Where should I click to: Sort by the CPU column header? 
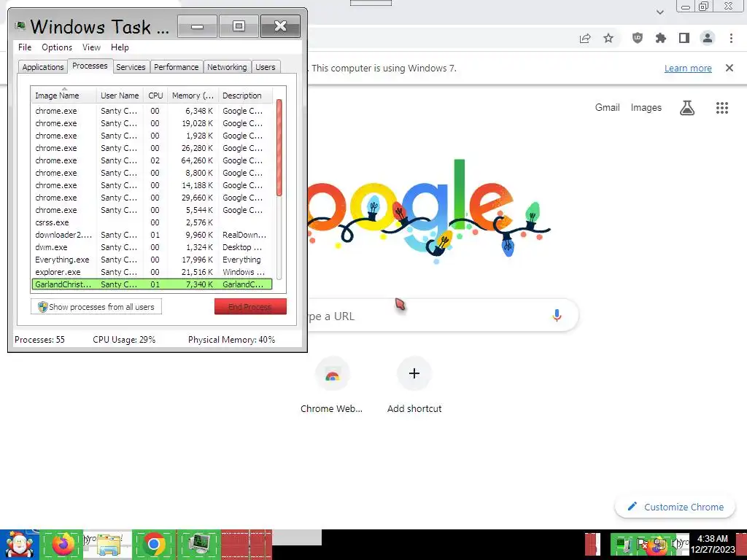(x=155, y=96)
